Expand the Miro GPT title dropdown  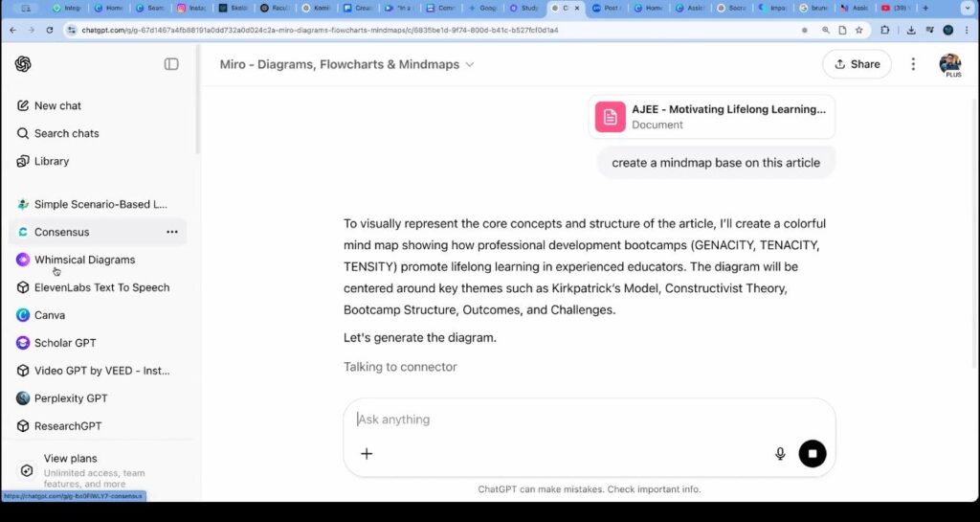point(346,64)
